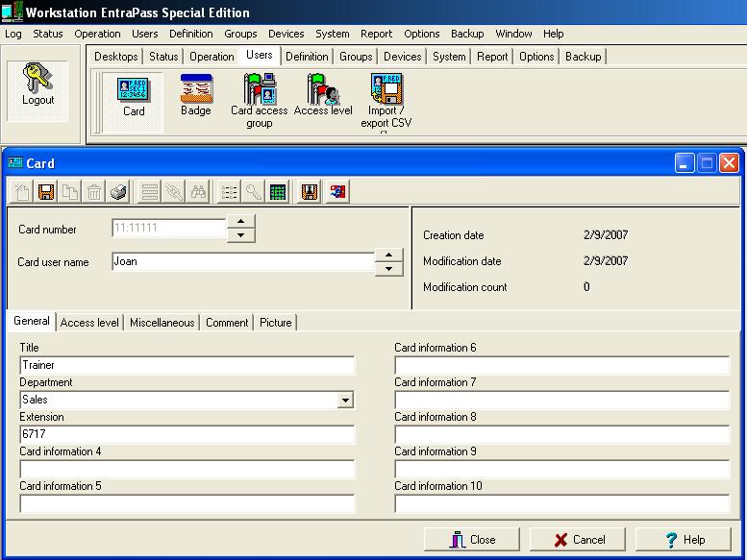Open the Log menu
The width and height of the screenshot is (747, 560).
(13, 34)
